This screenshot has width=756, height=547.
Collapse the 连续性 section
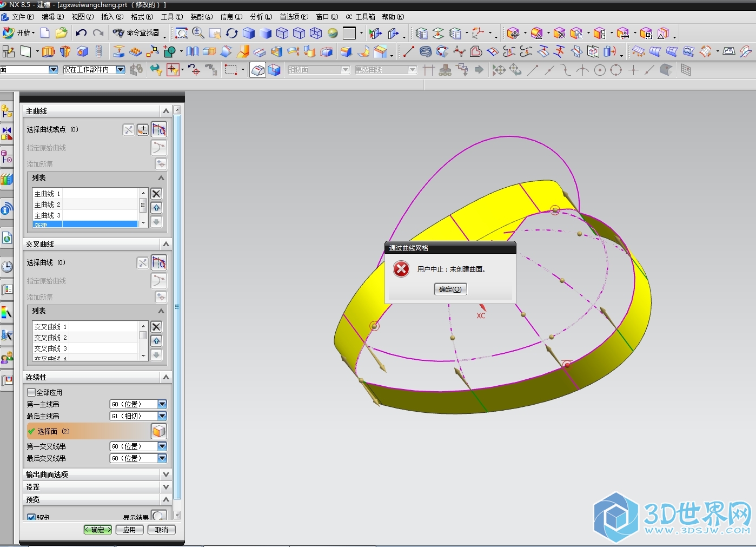(166, 377)
